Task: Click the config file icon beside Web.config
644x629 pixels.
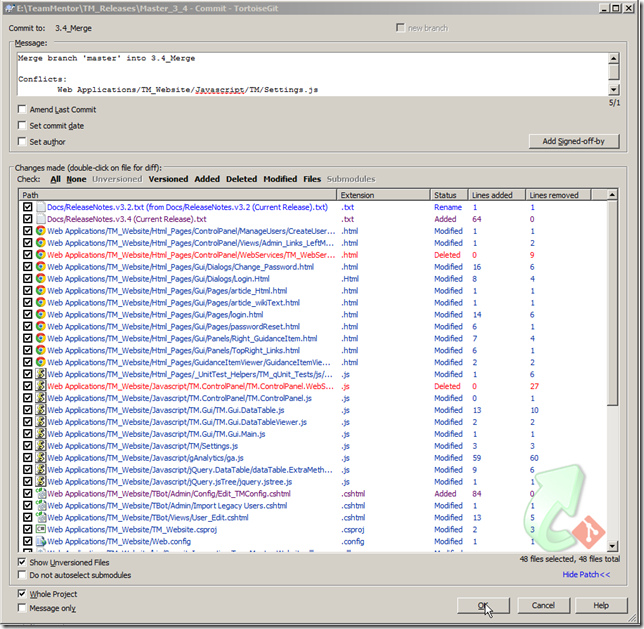Action: point(40,541)
